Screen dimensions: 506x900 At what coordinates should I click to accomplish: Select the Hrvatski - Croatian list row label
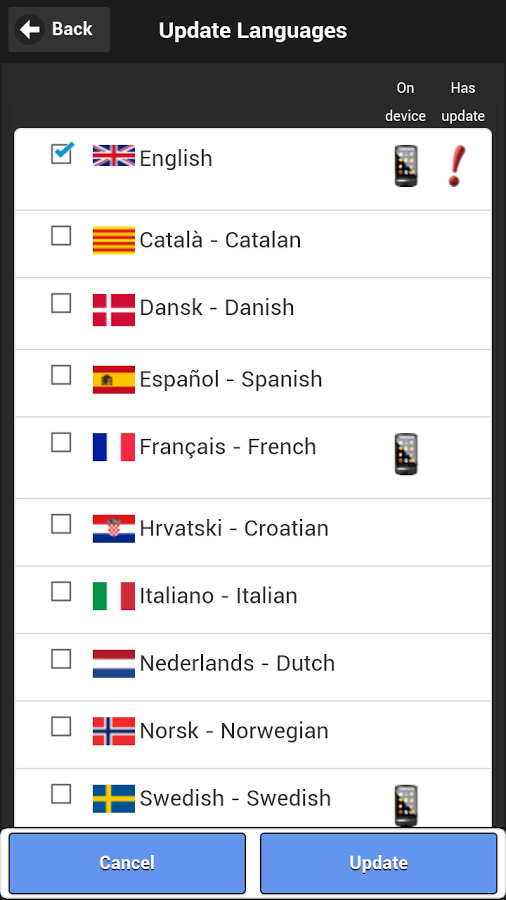tap(234, 529)
